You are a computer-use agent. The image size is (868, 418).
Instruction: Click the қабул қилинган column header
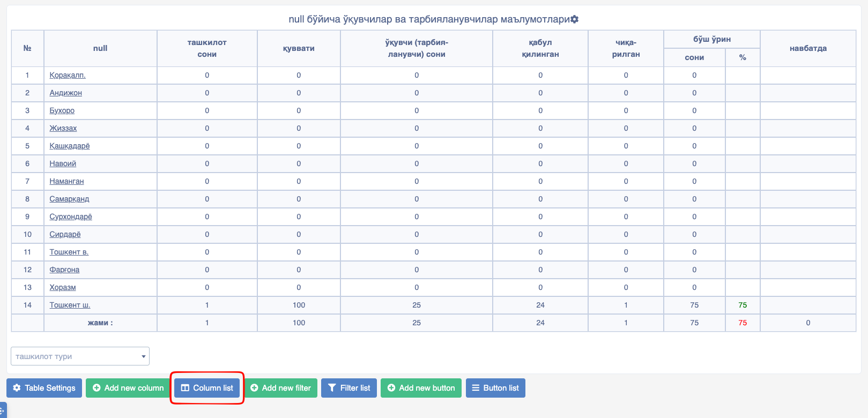tap(540, 48)
